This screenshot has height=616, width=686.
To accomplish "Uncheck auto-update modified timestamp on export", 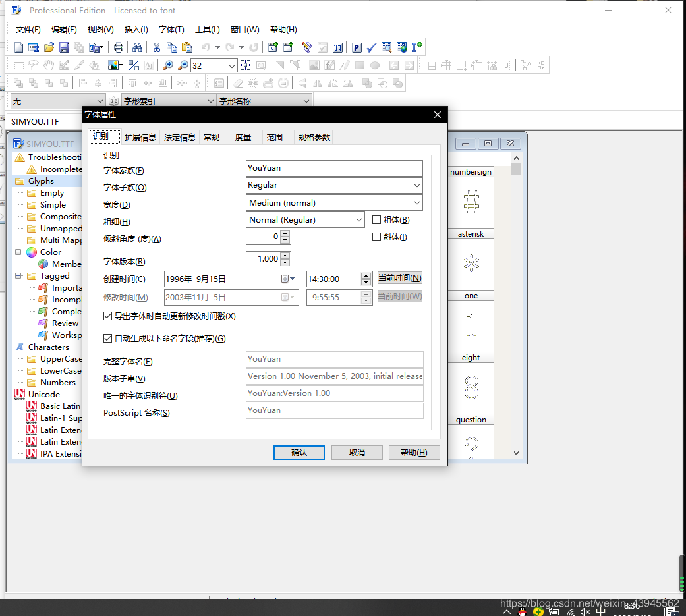I will (x=107, y=316).
